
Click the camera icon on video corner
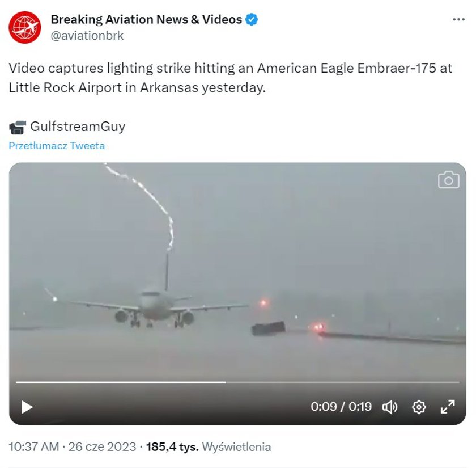click(448, 180)
